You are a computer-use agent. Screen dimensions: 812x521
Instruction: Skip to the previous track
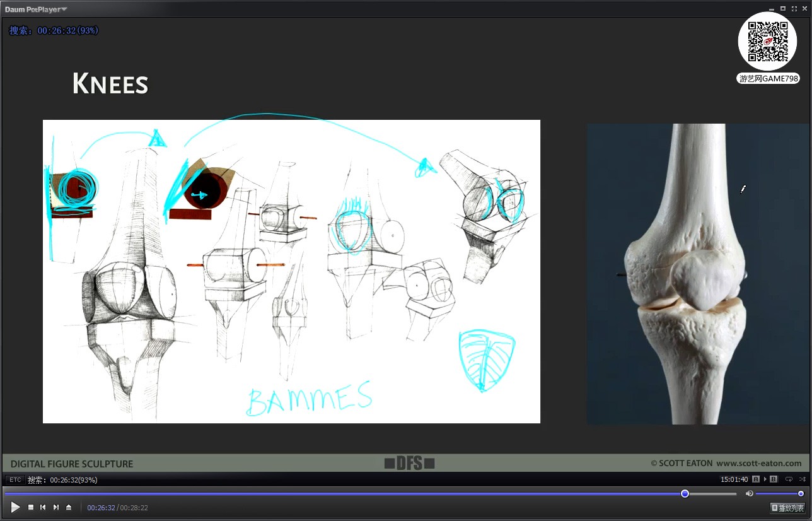click(43, 507)
